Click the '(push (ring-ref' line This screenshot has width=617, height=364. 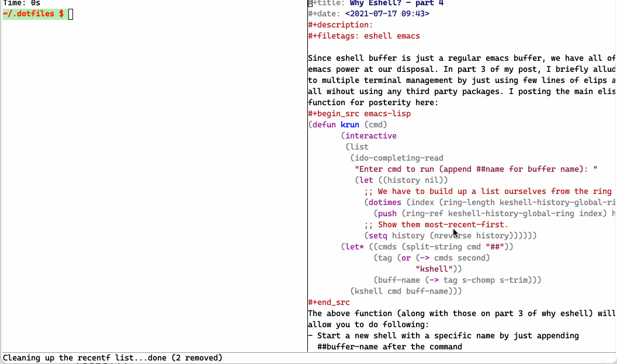(x=494, y=213)
